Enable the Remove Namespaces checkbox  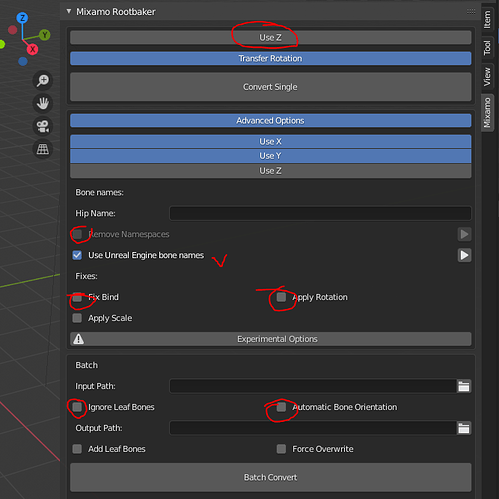coord(77,234)
